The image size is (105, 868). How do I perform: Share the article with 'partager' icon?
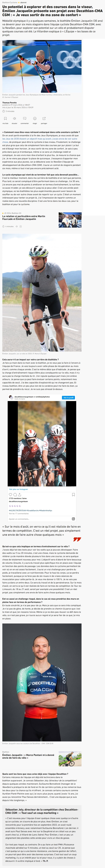click(x=44, y=119)
